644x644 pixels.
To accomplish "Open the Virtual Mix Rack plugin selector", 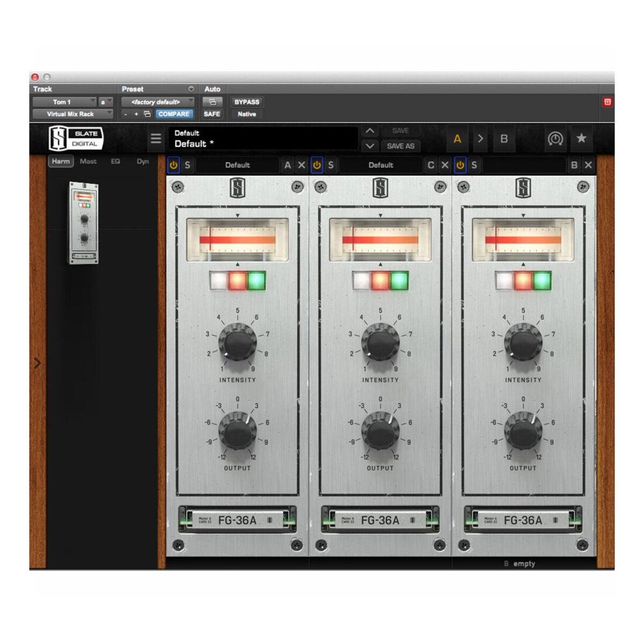I will [73, 114].
